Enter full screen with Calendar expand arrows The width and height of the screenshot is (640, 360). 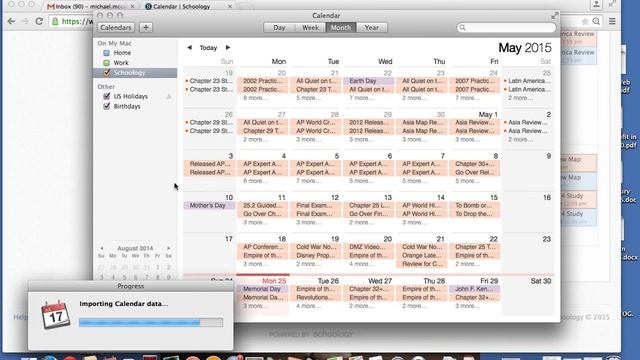(554, 16)
